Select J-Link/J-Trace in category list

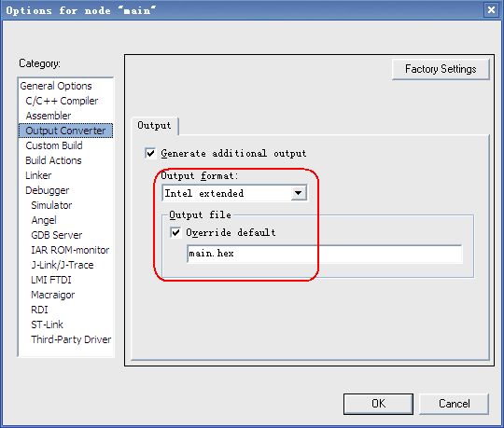(x=63, y=265)
